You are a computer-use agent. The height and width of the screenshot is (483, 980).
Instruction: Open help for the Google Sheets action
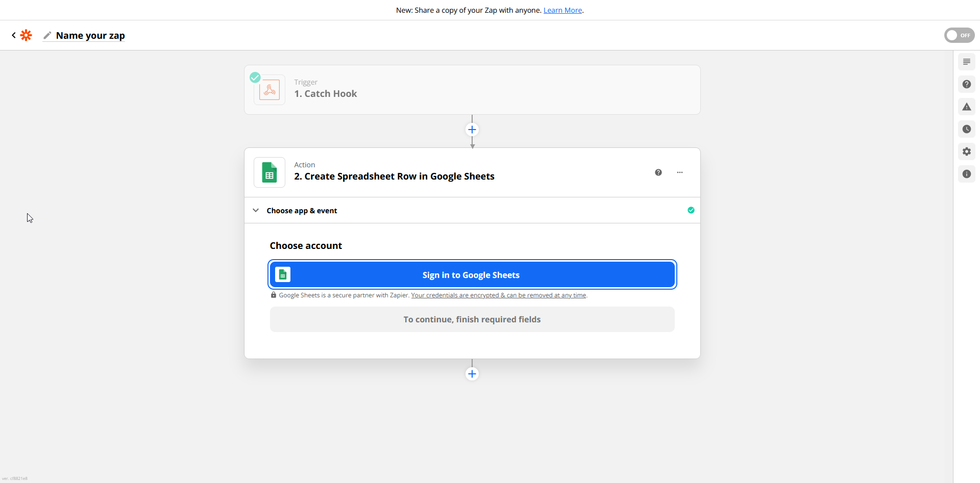(658, 172)
